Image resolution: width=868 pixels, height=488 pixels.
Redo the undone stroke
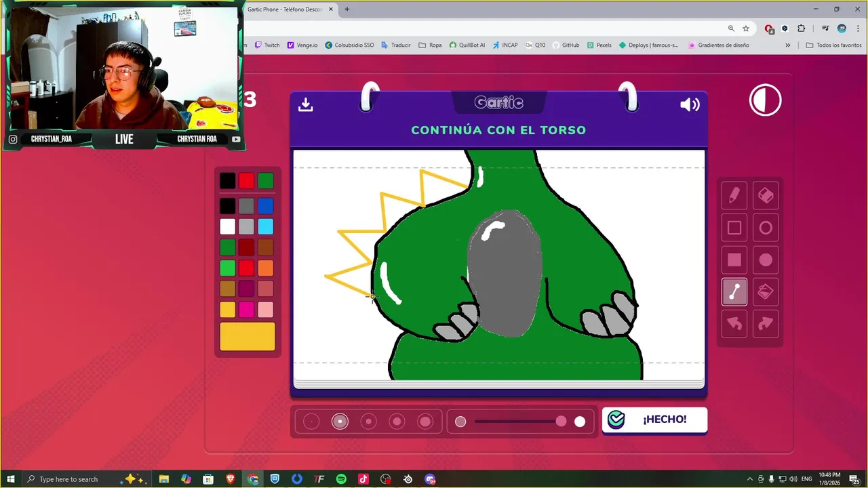[x=766, y=324]
